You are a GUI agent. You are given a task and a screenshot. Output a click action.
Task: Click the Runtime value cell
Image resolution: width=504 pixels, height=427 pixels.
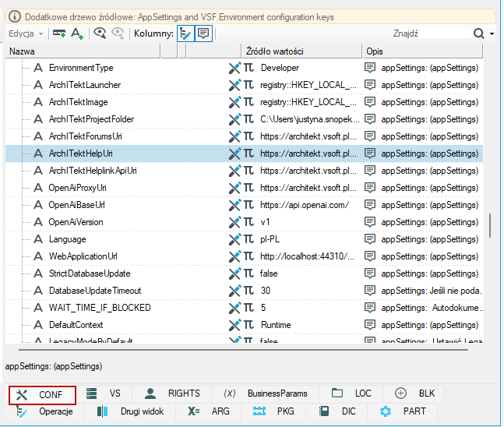click(276, 325)
